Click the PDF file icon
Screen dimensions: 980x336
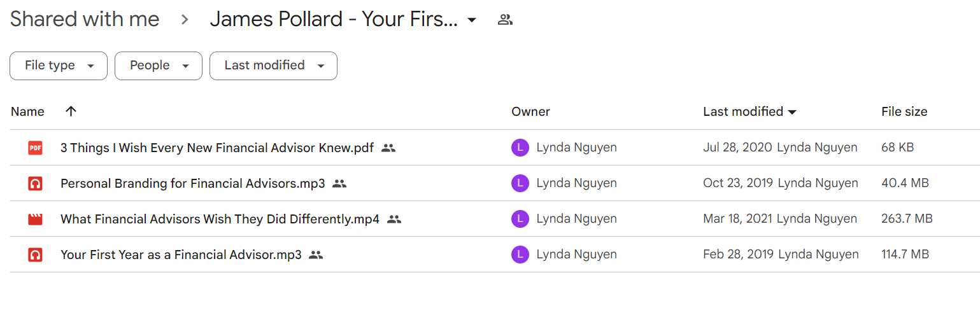[35, 148]
